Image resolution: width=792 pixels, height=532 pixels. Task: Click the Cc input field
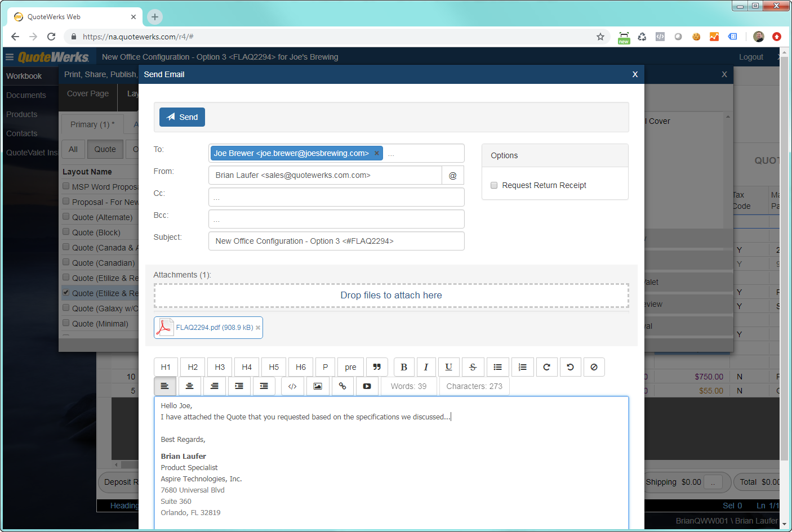tap(336, 197)
